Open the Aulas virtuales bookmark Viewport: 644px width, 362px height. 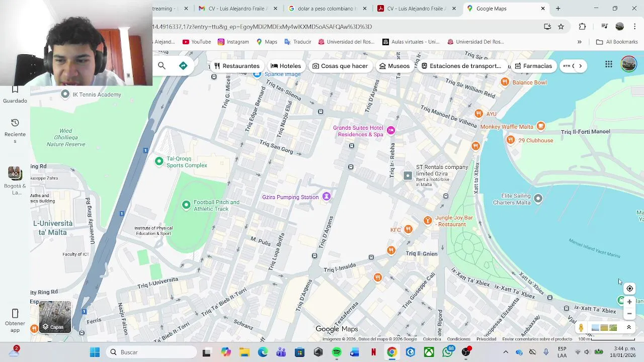pos(411,42)
